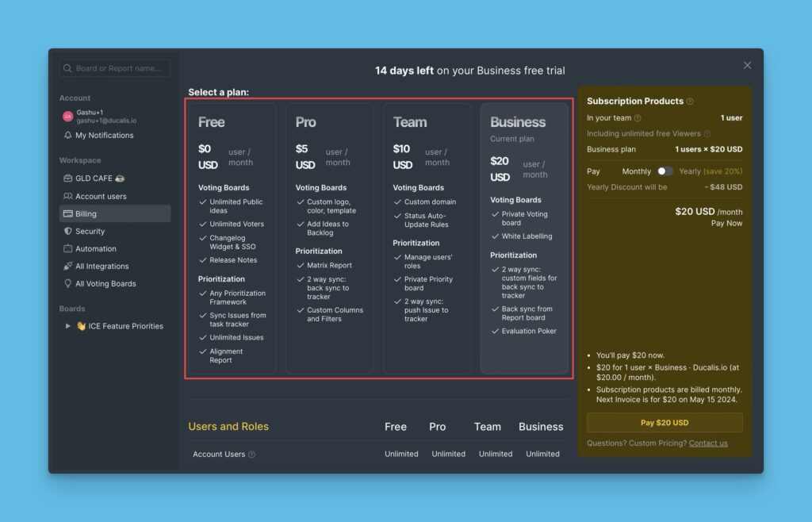The width and height of the screenshot is (812, 522).
Task: Expand the ICE Feature Priorities board
Action: (x=67, y=326)
